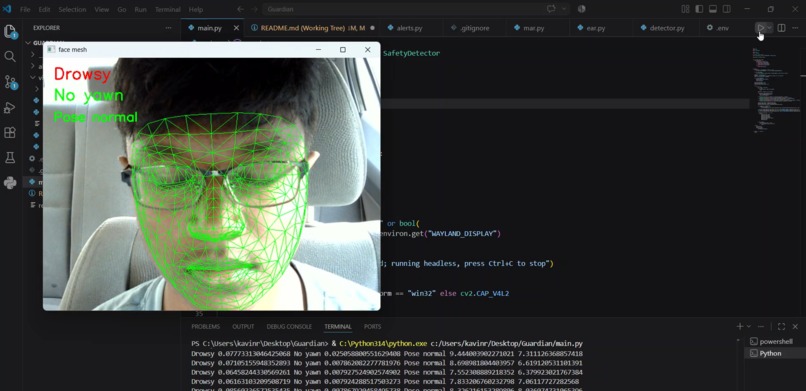The image size is (806, 391).
Task: Maximize the face mesh window
Action: (343, 50)
